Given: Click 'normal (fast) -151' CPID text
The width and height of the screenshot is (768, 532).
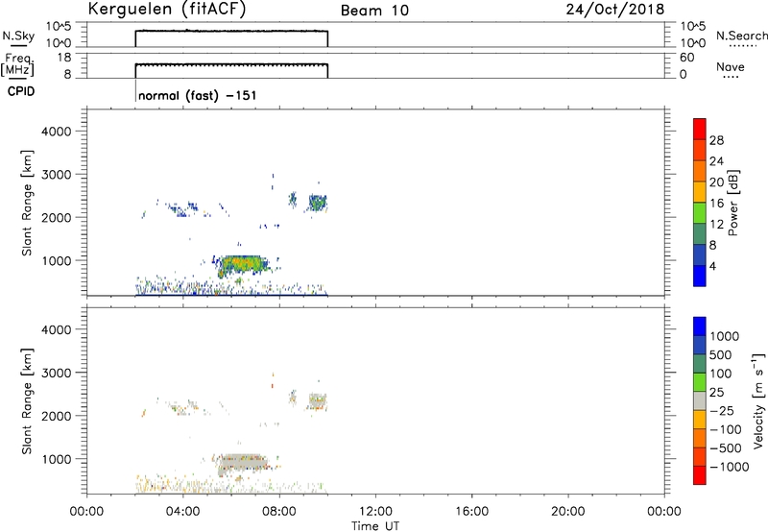Looking at the screenshot, I should (x=198, y=95).
